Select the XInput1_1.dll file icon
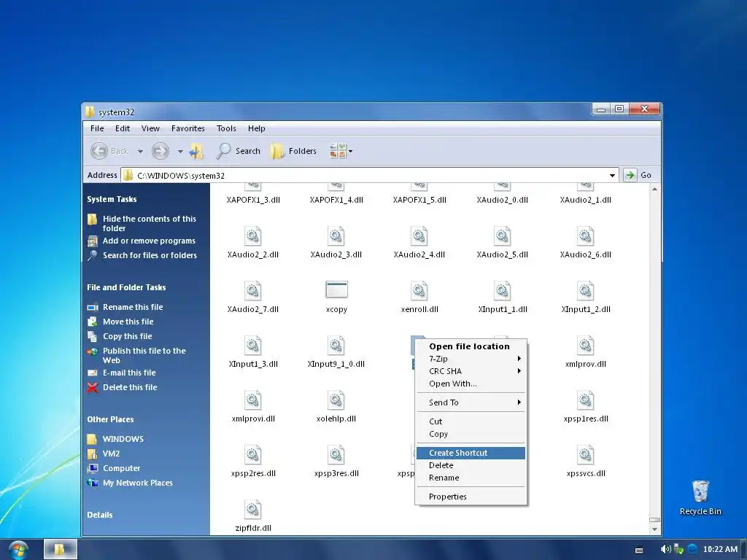747x560 pixels. point(502,291)
